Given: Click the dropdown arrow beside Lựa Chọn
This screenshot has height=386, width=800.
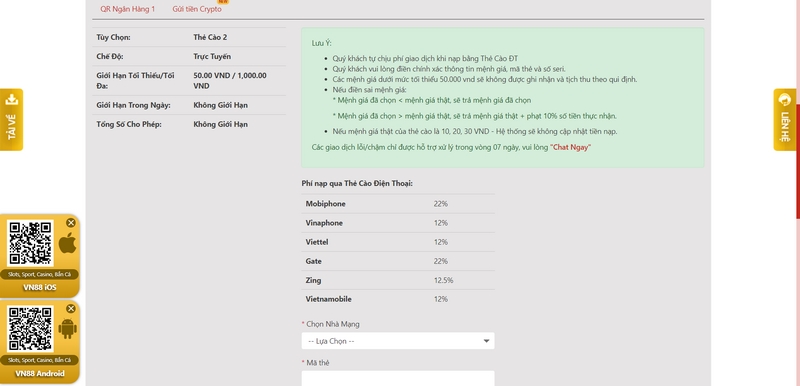Looking at the screenshot, I should pos(486,341).
